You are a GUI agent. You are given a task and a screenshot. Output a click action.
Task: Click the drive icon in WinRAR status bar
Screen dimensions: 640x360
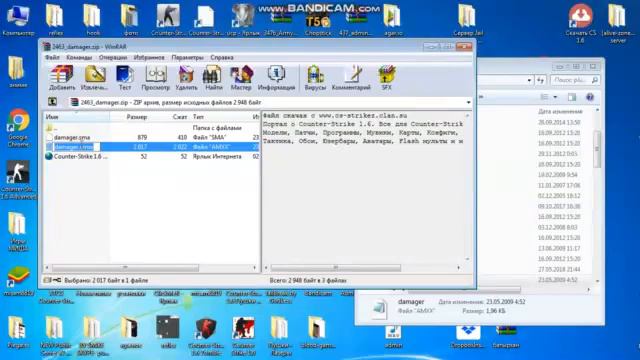tap(48, 280)
